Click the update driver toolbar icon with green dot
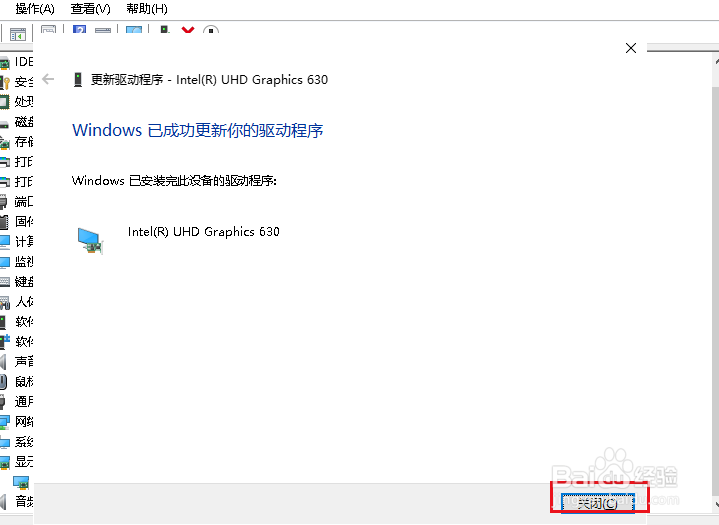The height and width of the screenshot is (525, 719). [164, 30]
